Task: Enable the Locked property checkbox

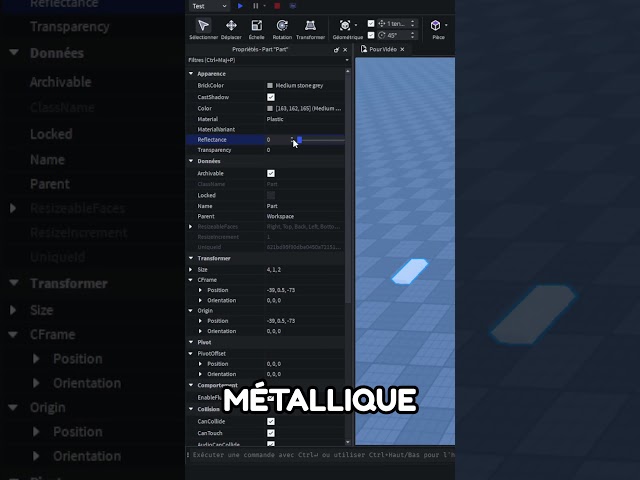Action: coord(271,195)
